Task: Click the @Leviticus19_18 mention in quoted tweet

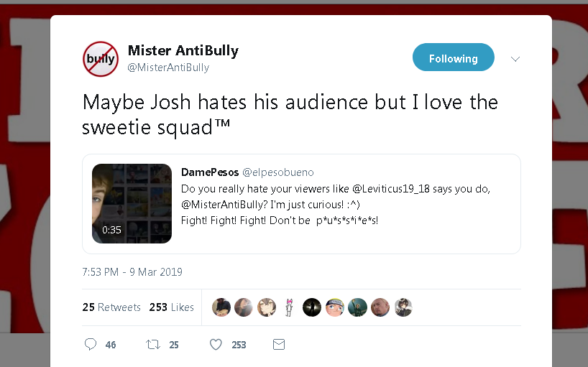Action: pos(391,188)
